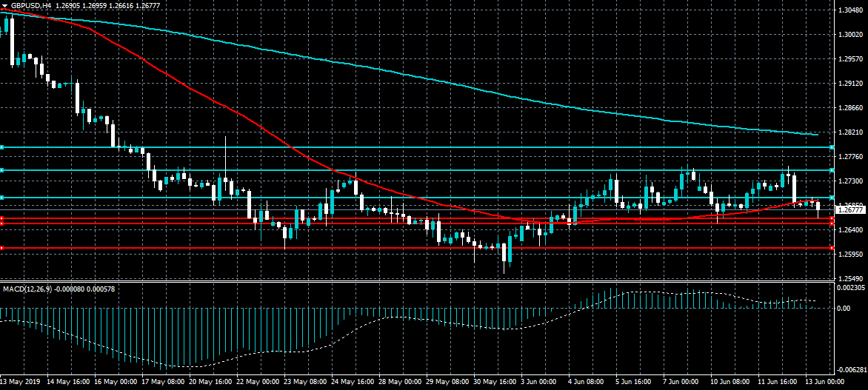Click the 1.28660 price axis label
The image size is (868, 390).
[x=850, y=107]
